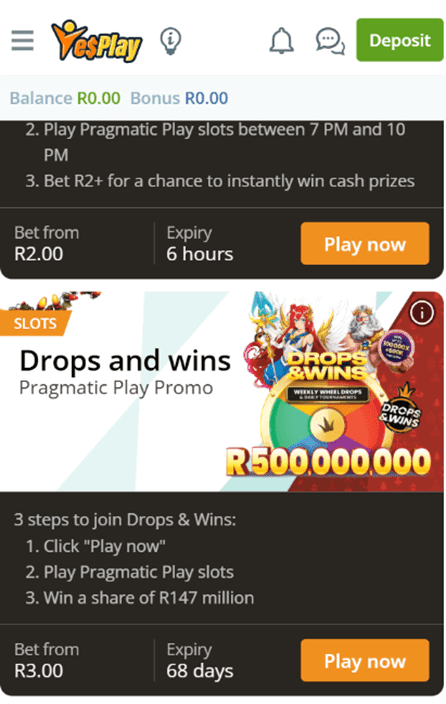The height and width of the screenshot is (704, 446).
Task: Open the hamburger navigation menu
Action: point(22,40)
